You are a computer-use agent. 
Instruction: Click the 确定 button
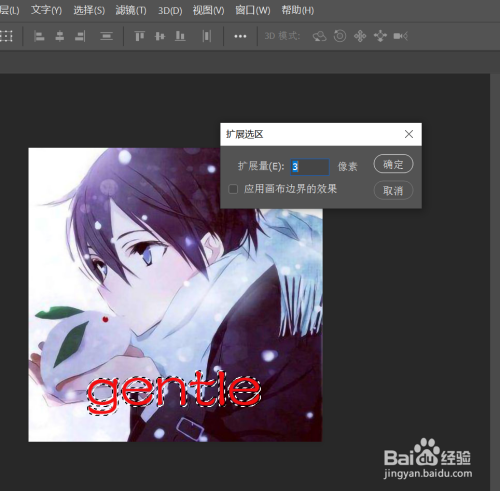(x=393, y=164)
